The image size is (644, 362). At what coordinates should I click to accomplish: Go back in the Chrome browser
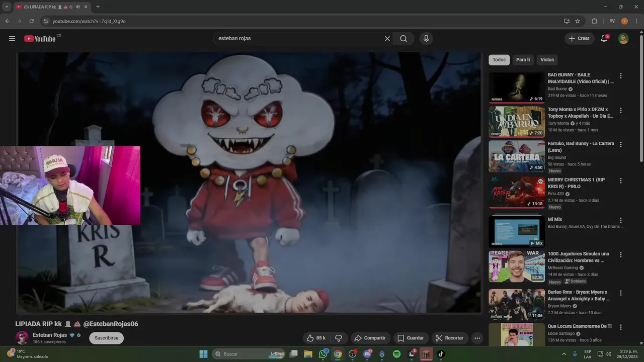(x=7, y=21)
